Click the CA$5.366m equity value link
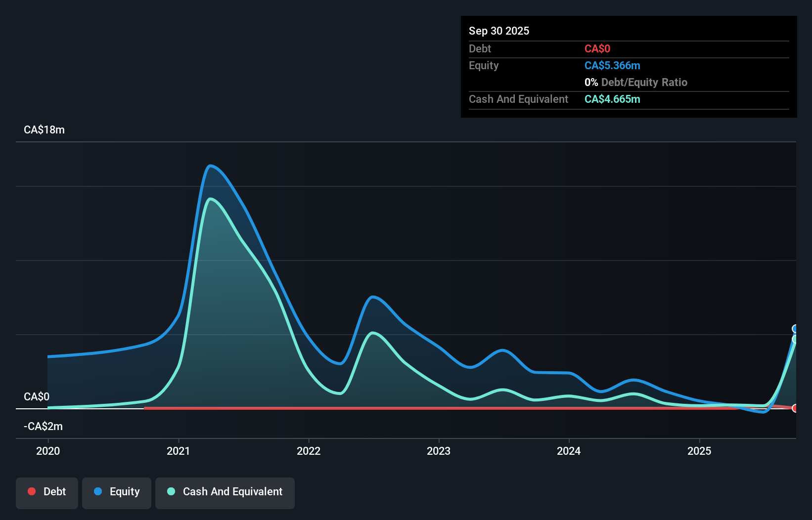Viewport: 812px width, 520px height. coord(612,65)
